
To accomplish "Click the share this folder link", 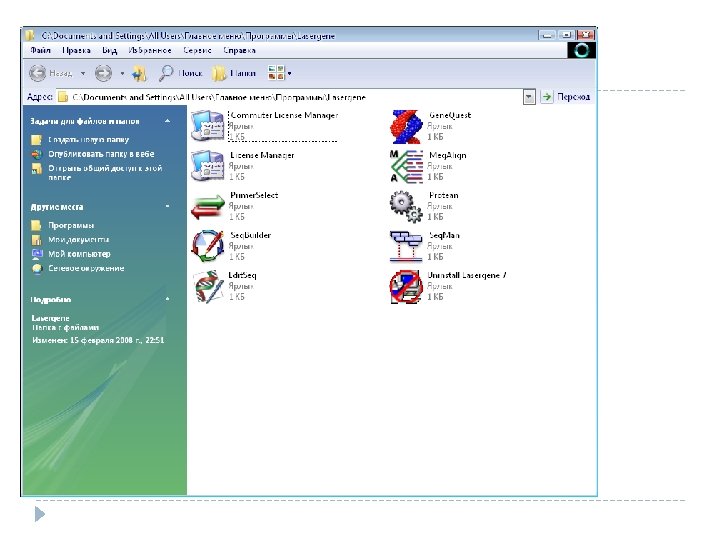I will coord(105,172).
